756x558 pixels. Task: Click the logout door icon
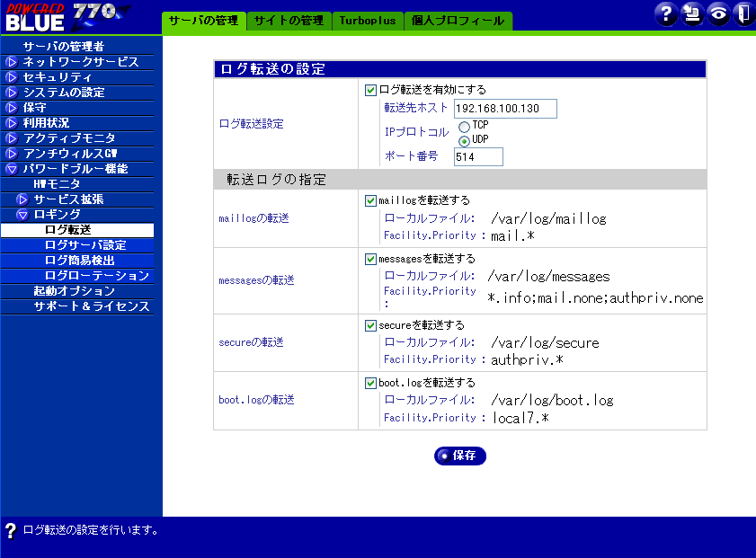click(x=742, y=13)
